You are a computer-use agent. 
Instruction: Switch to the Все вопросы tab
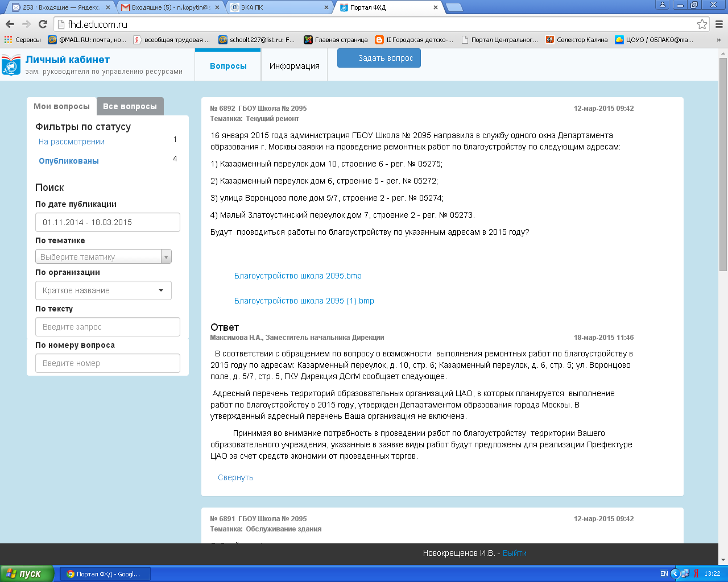pos(130,106)
